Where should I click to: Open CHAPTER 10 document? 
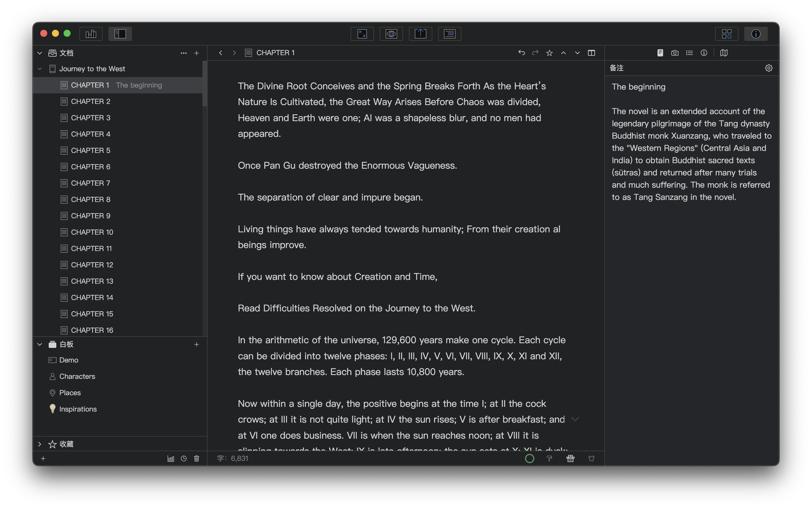(x=118, y=232)
